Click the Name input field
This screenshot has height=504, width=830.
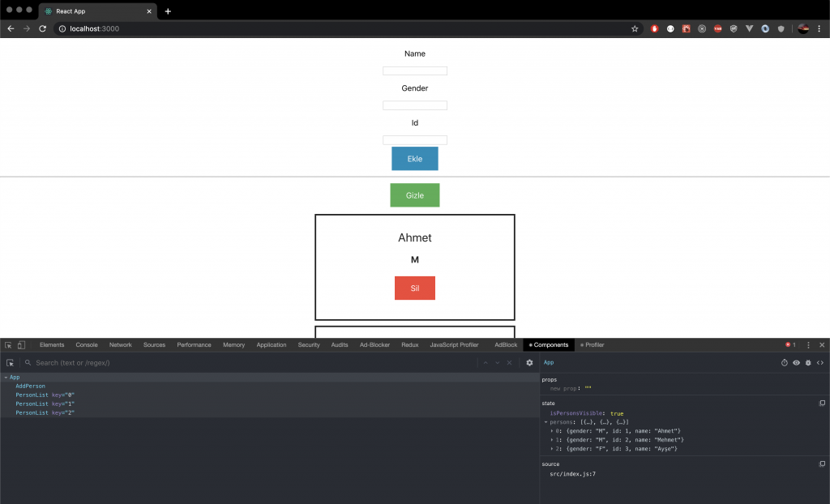(x=414, y=71)
